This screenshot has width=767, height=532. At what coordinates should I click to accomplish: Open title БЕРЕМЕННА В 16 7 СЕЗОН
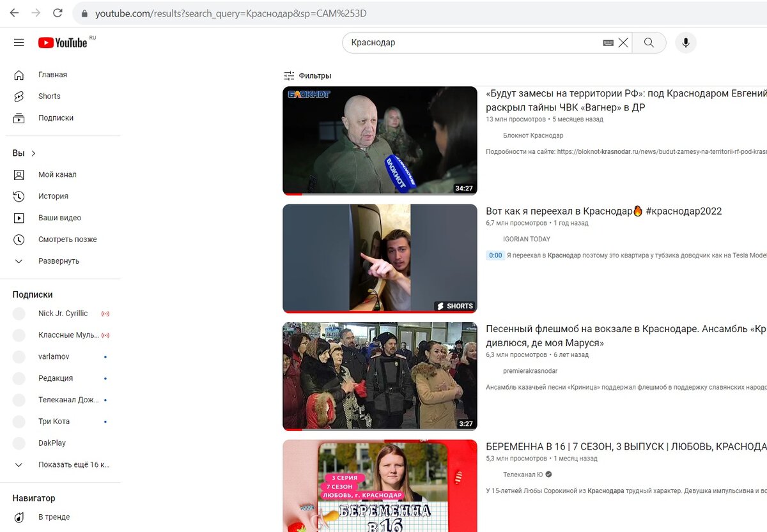pyautogui.click(x=626, y=446)
